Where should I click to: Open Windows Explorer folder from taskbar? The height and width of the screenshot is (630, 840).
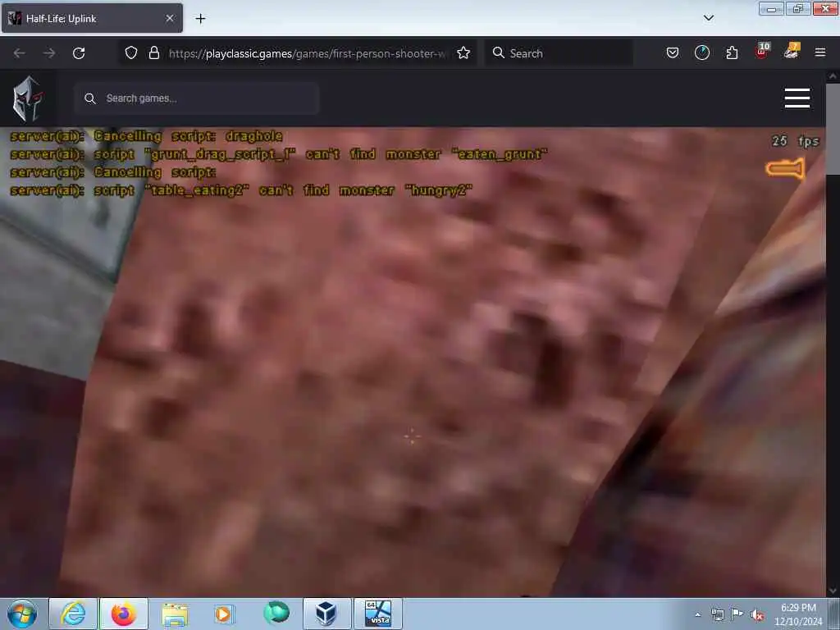[175, 614]
